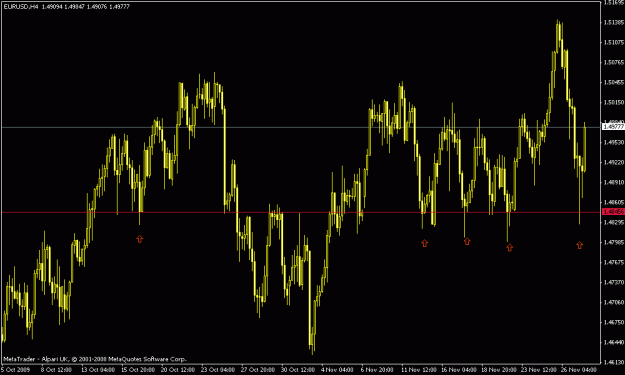
Task: Click the 1.48910 price axis label
Action: 614,182
